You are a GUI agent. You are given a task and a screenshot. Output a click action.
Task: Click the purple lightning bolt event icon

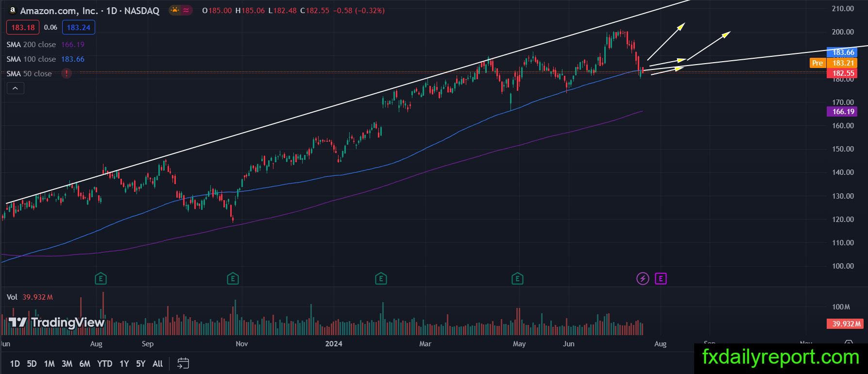point(643,279)
